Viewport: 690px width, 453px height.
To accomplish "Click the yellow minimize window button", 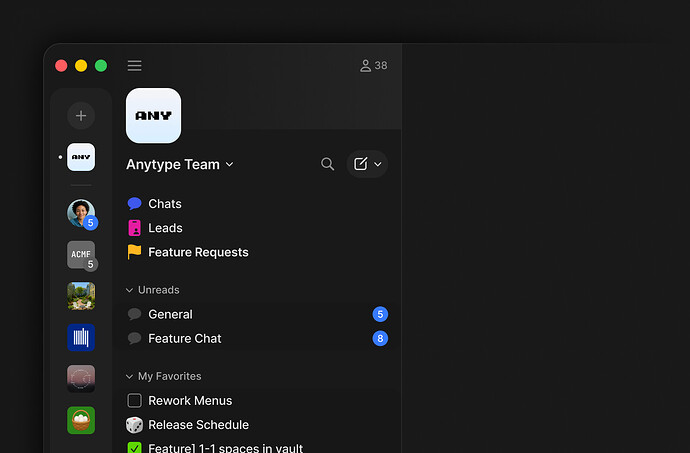I will [x=81, y=66].
